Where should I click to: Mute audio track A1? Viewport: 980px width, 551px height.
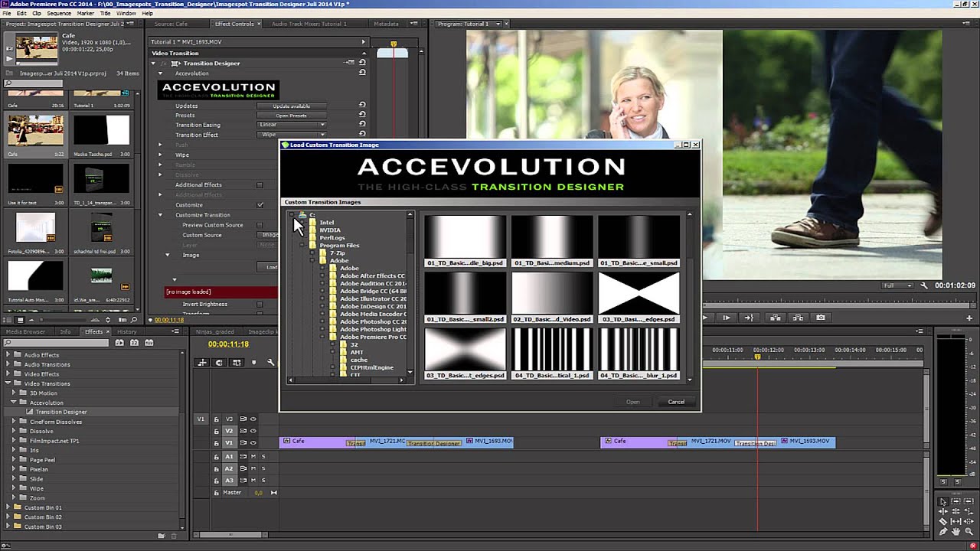tap(253, 456)
